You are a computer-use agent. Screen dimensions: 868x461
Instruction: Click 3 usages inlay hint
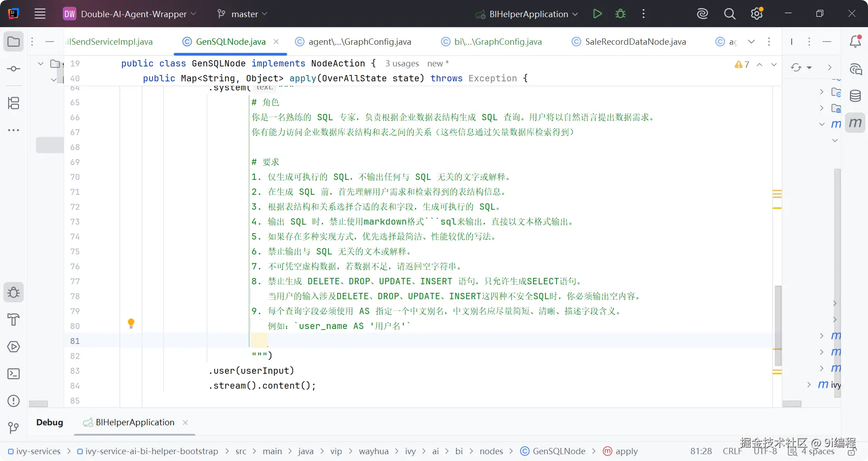click(402, 64)
